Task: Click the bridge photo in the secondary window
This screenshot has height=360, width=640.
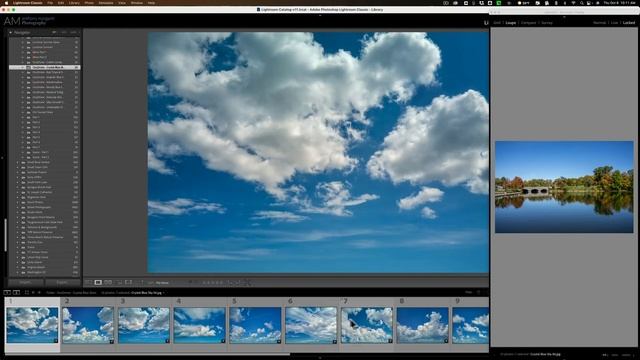Action: (564, 187)
